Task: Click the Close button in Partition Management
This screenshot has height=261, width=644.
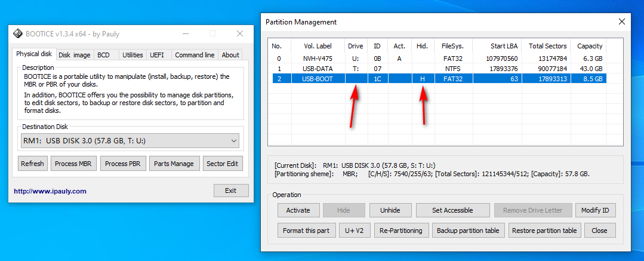Action: 600,231
